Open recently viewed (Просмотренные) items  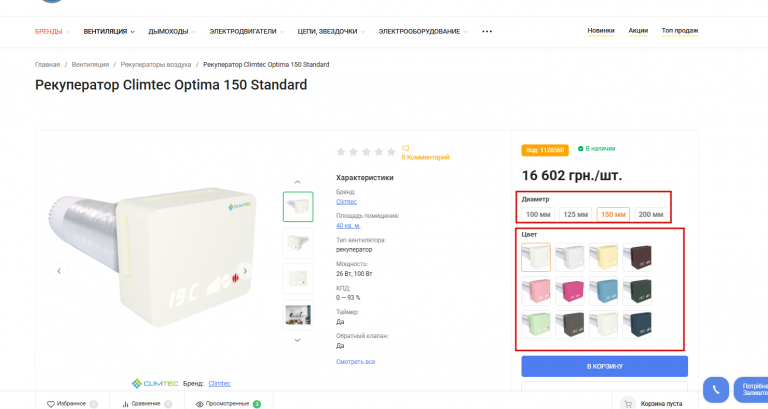[227, 403]
